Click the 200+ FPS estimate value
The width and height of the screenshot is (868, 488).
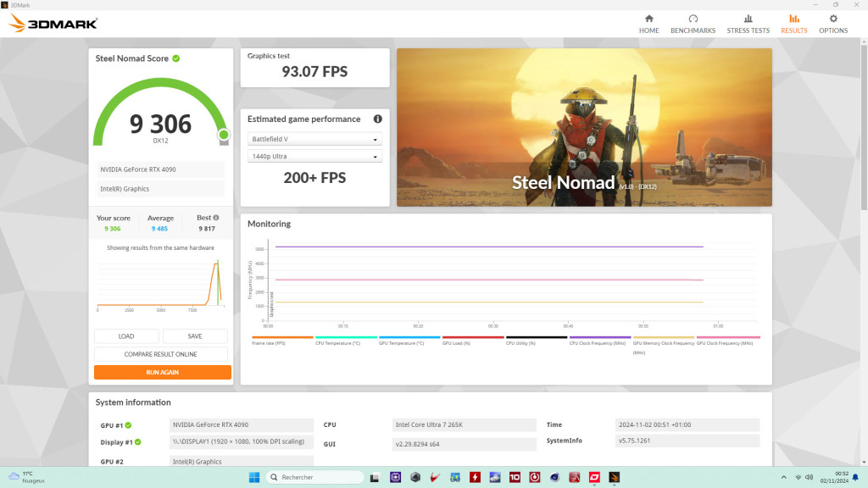pos(314,178)
